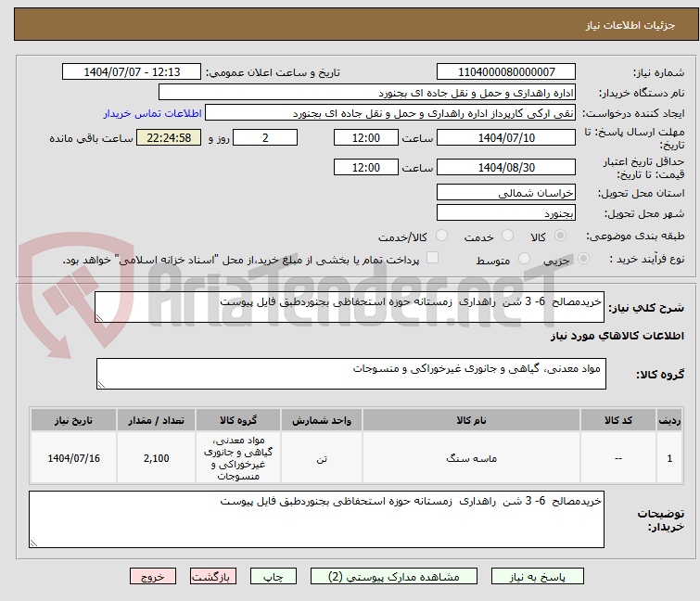The height and width of the screenshot is (601, 700).
Task: Select the جزیی purchase type radio
Action: click(x=583, y=259)
